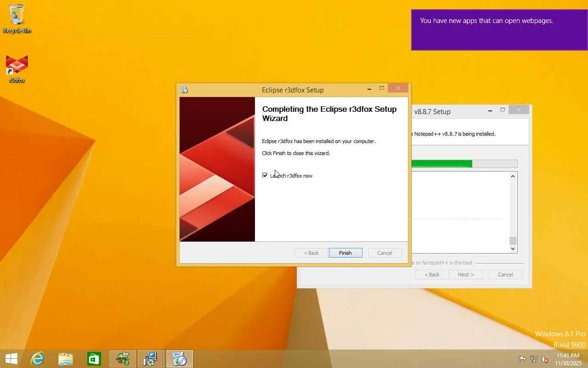The width and height of the screenshot is (588, 368).
Task: Cancel the Notepad++ v8.8.7 installation
Action: click(x=505, y=275)
